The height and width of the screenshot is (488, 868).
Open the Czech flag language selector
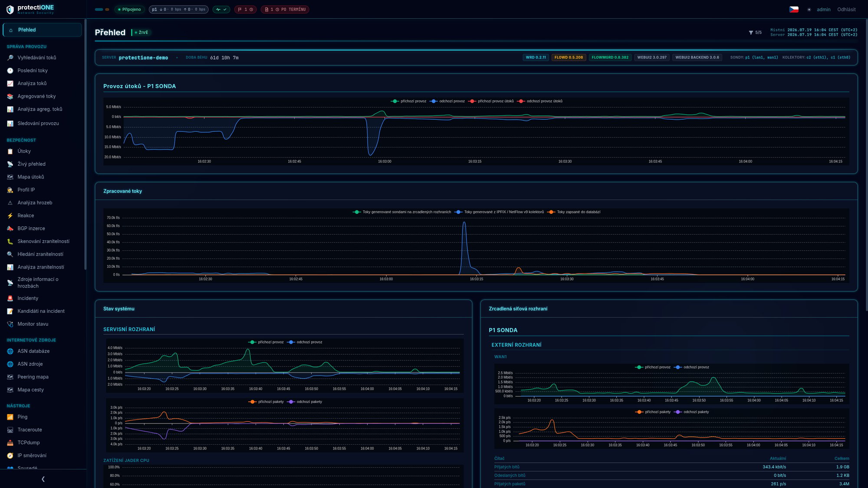[x=794, y=10]
